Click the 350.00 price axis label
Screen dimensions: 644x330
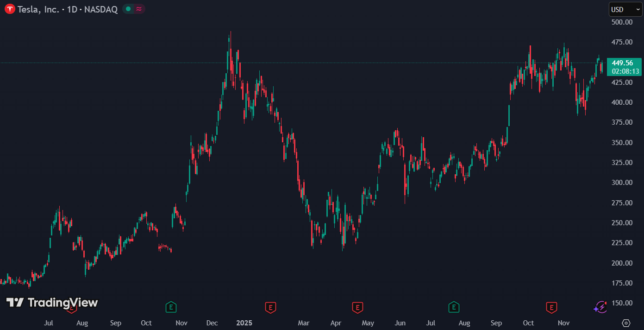[x=622, y=143]
